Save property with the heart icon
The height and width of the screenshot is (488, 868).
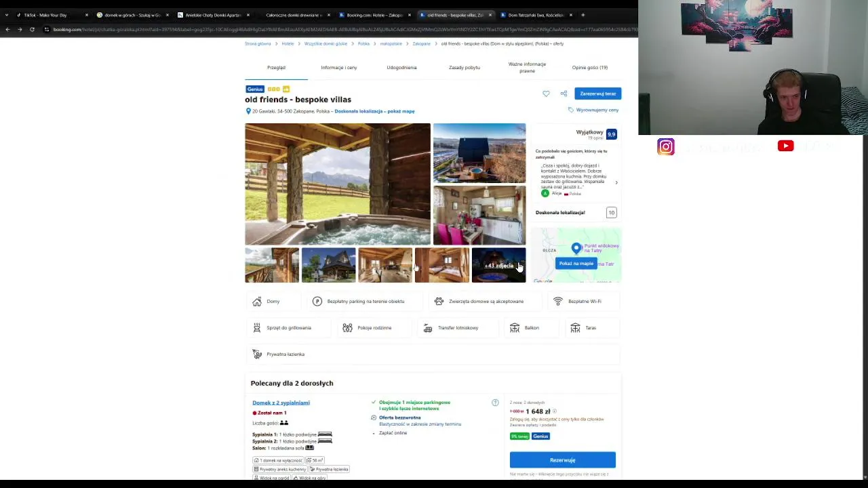[x=546, y=94]
